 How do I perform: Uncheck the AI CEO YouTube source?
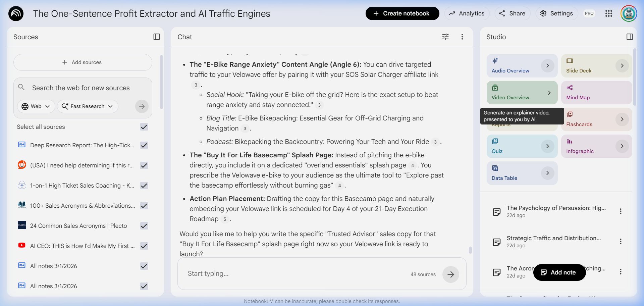(144, 246)
